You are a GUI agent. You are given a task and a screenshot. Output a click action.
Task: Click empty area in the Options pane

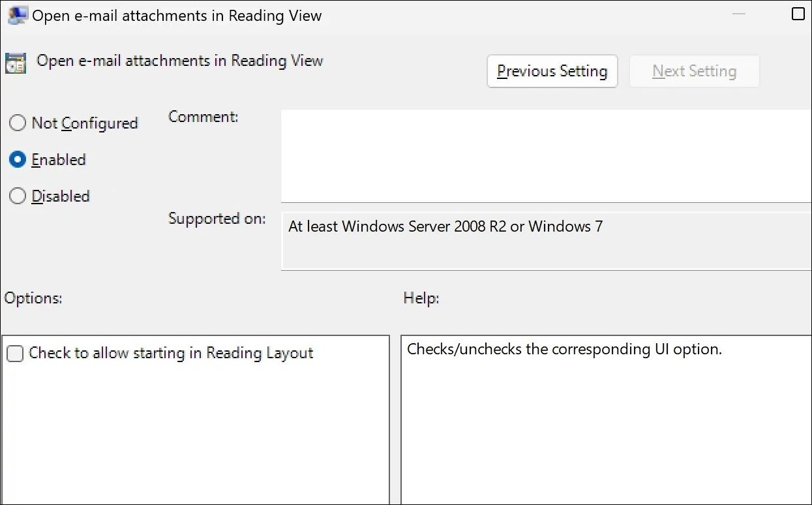pos(196,437)
